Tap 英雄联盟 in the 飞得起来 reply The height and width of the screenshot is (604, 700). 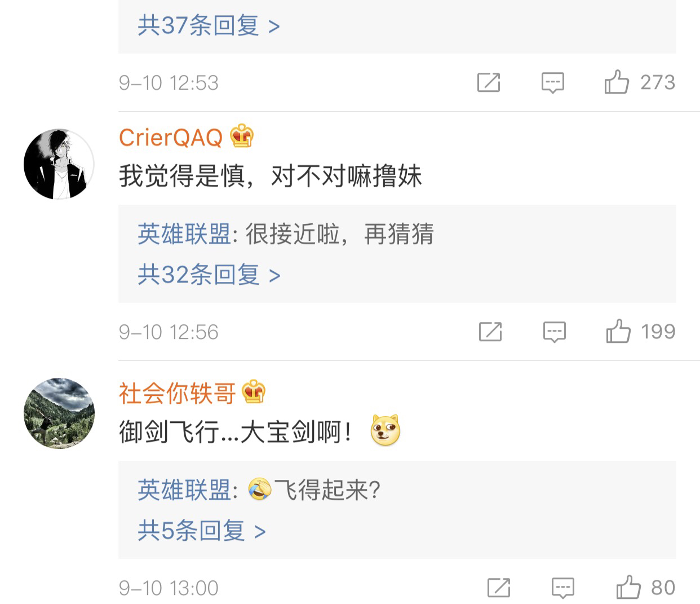pos(184,490)
